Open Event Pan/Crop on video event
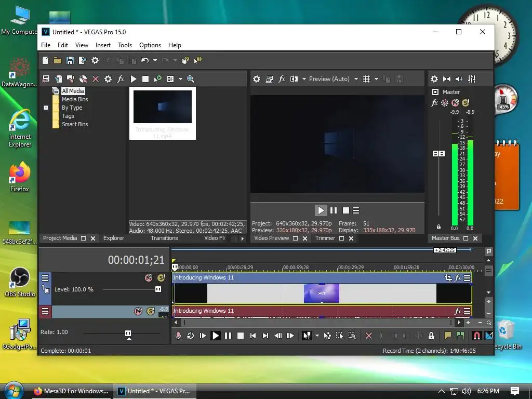Image resolution: width=532 pixels, height=399 pixels. point(448,278)
